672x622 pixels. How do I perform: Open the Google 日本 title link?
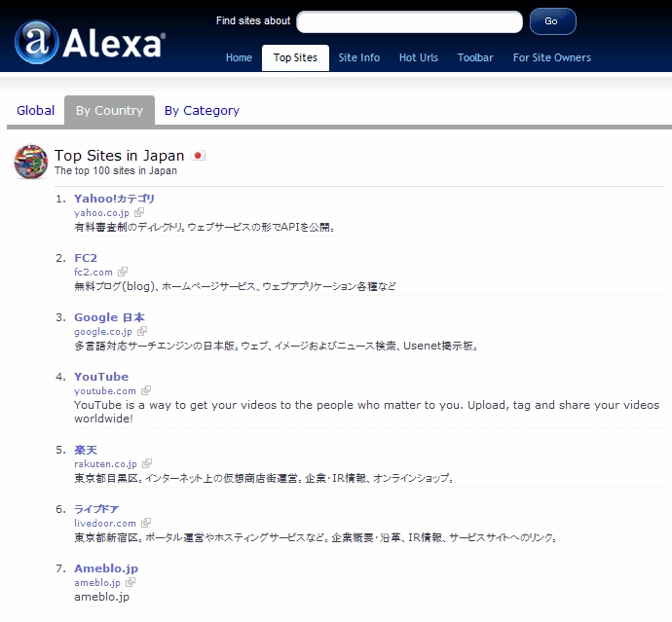(109, 317)
